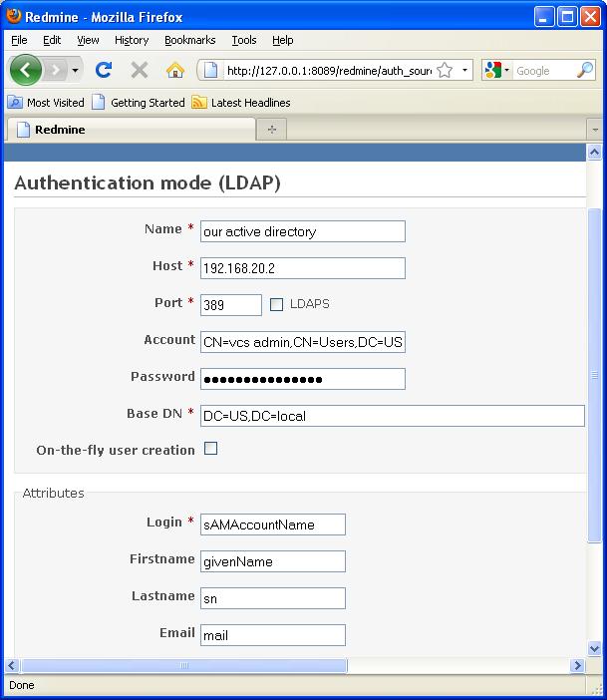Viewport: 607px width, 700px height.
Task: Click the Firstname field givenName
Action: (x=273, y=561)
